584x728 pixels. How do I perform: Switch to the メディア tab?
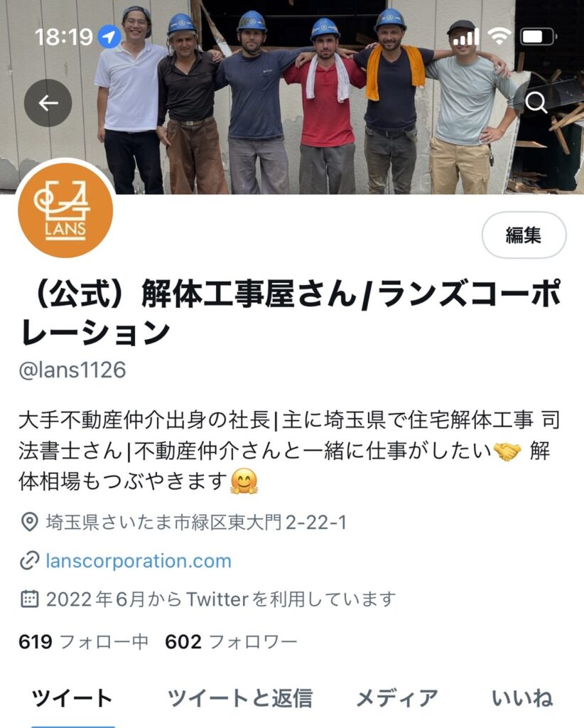[397, 698]
